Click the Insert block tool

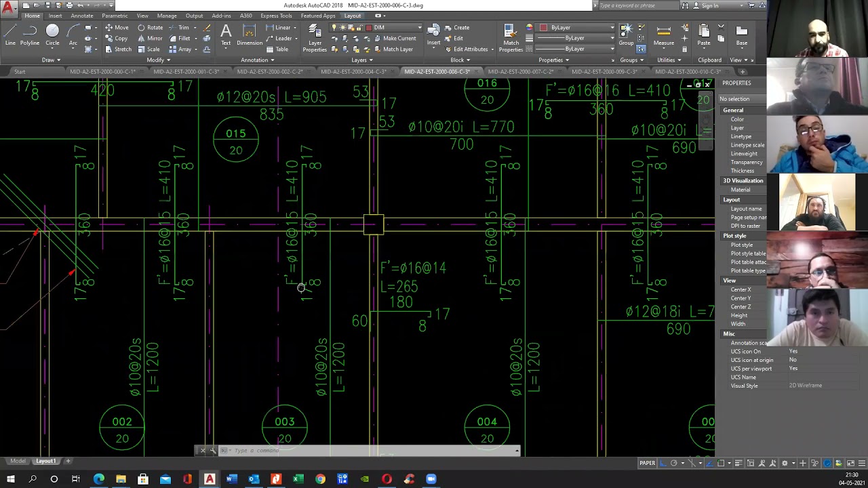[433, 35]
